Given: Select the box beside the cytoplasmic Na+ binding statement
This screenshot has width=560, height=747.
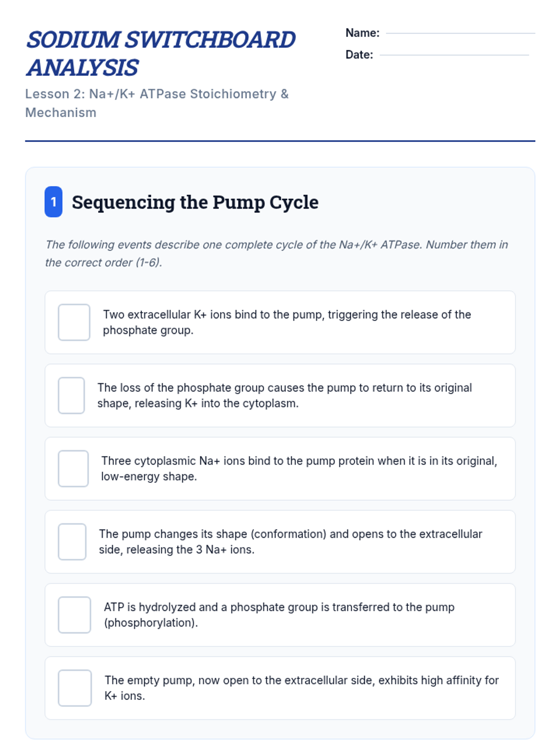Looking at the screenshot, I should click(x=73, y=468).
